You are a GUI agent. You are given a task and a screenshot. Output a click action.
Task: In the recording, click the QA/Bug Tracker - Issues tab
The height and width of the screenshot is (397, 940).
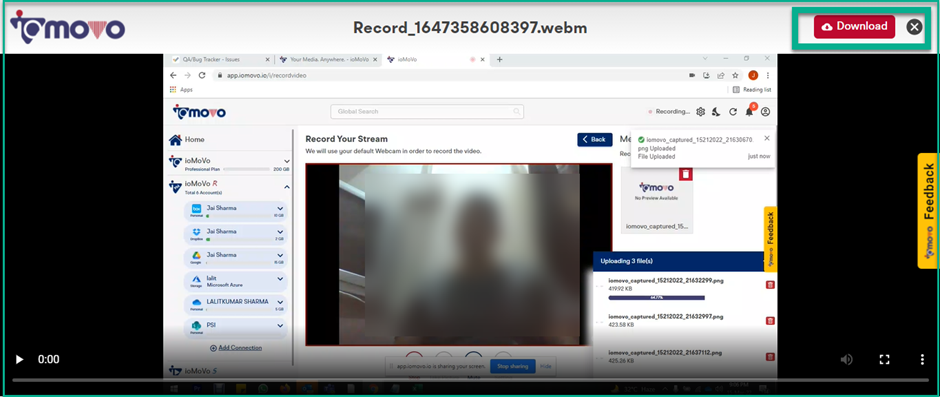point(222,59)
